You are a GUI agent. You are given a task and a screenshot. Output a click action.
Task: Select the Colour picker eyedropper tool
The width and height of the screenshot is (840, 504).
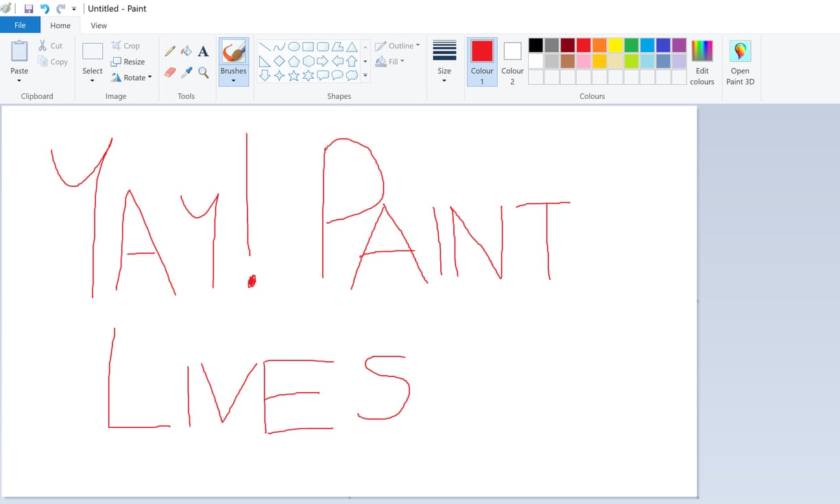(x=187, y=72)
